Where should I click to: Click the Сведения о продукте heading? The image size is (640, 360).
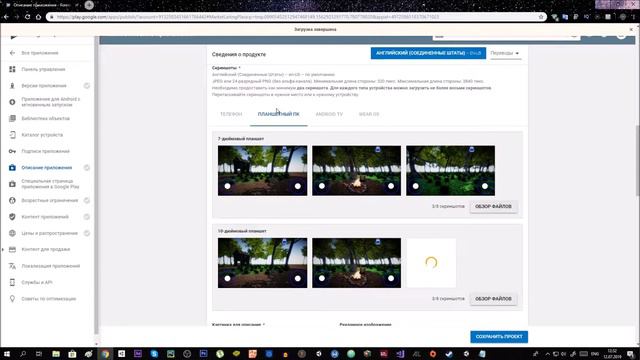(239, 54)
